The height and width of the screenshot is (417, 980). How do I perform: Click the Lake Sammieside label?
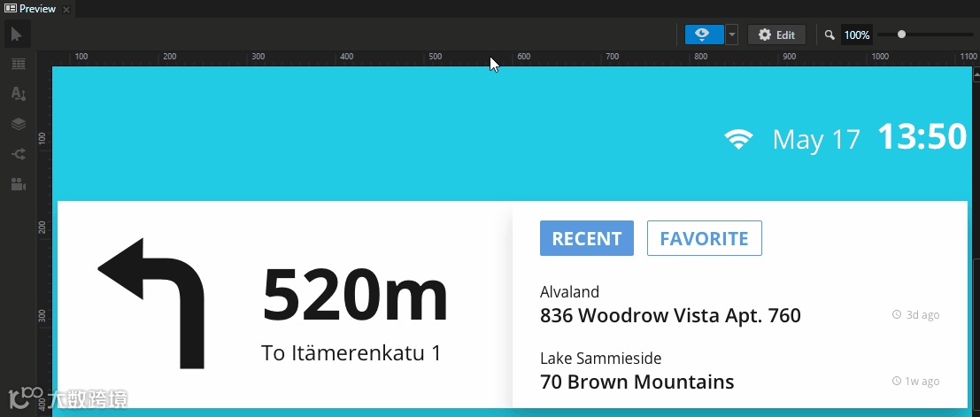click(x=600, y=359)
